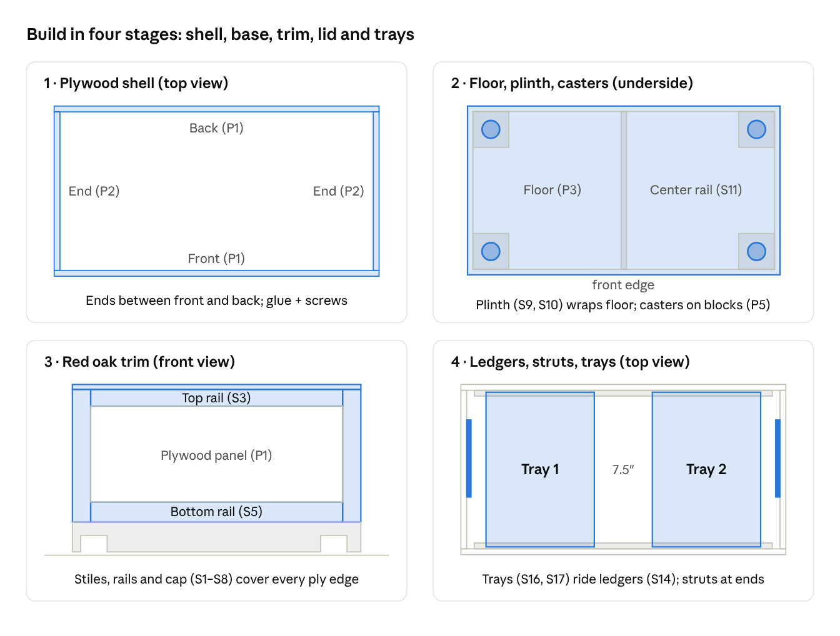The image size is (840, 636).
Task: Click the "Front (P1)" label
Action: tap(216, 259)
